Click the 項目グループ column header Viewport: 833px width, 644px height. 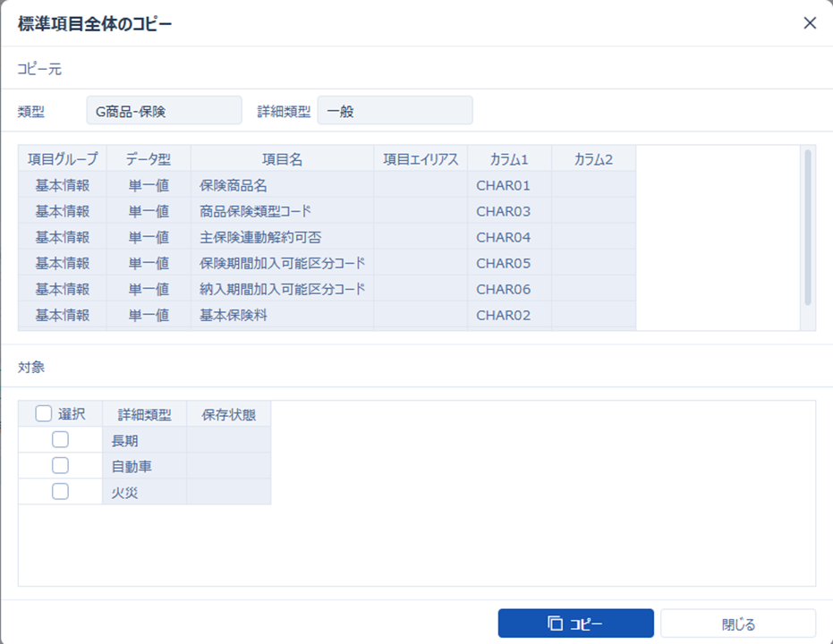[63, 159]
